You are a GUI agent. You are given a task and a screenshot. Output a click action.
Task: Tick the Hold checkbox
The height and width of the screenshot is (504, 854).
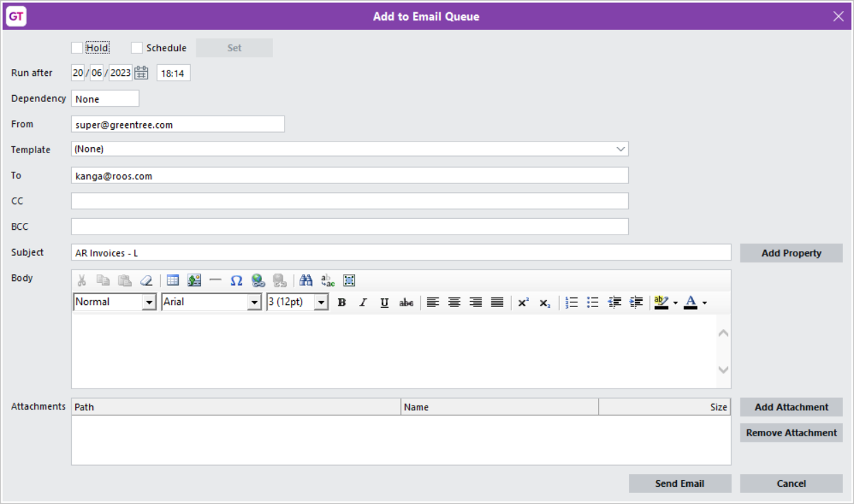pos(77,48)
